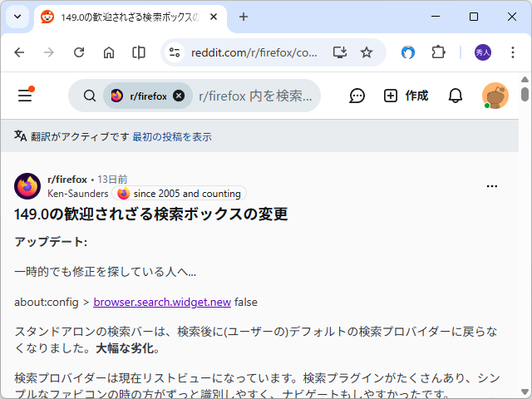
Task: Show the original post via 最初の投稿を表示
Action: coord(172,136)
